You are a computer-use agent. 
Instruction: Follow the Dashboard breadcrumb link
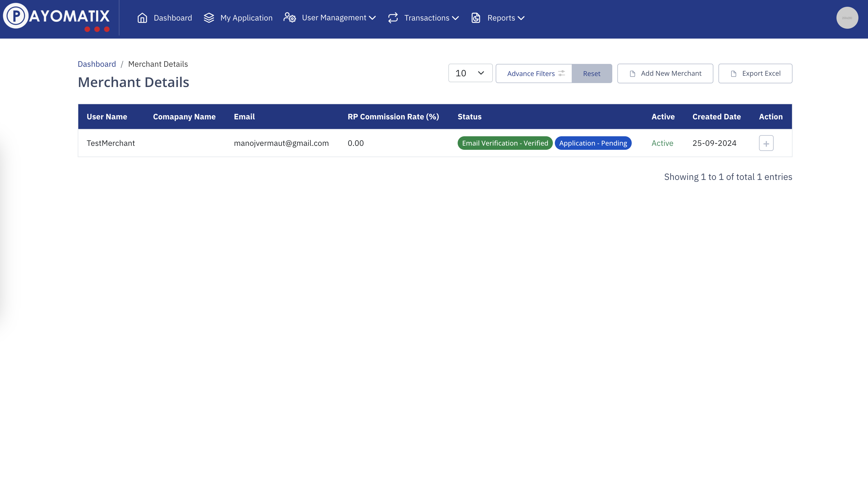click(97, 64)
